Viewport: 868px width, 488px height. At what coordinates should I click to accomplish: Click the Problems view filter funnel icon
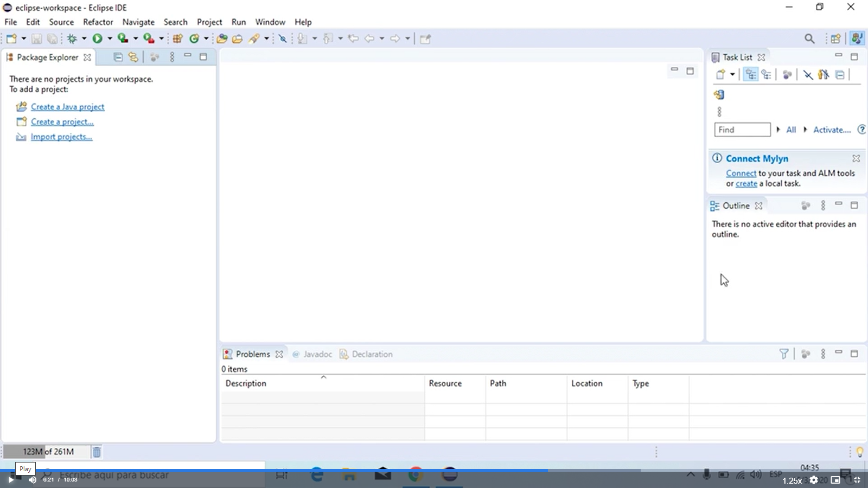click(x=783, y=354)
